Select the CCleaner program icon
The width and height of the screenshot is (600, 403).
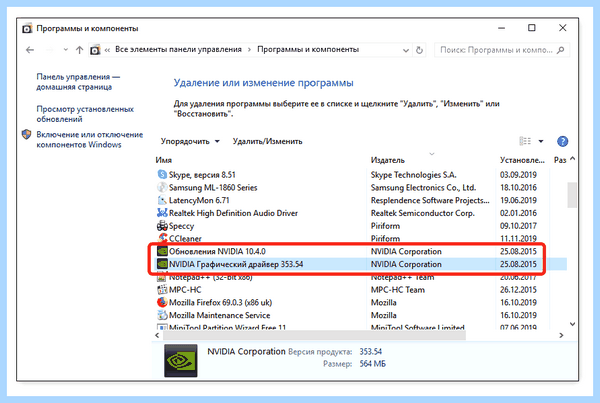[x=162, y=238]
